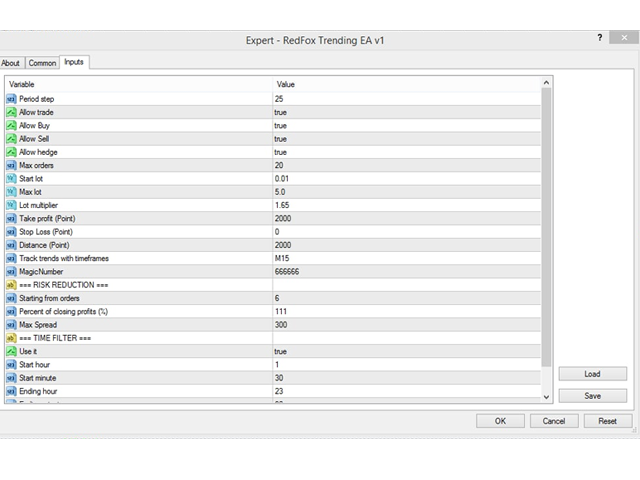Click the icon beside Track trends with timeframes
This screenshot has width=640, height=480.
tap(11, 258)
